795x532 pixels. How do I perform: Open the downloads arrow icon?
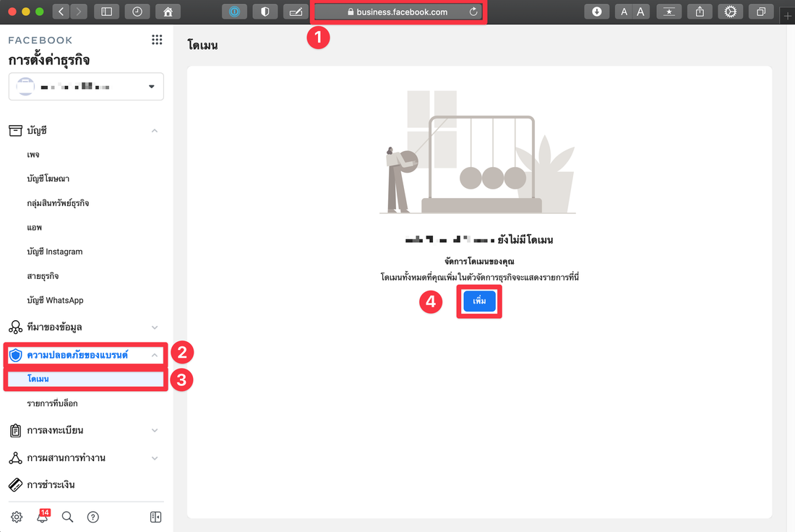pos(597,12)
